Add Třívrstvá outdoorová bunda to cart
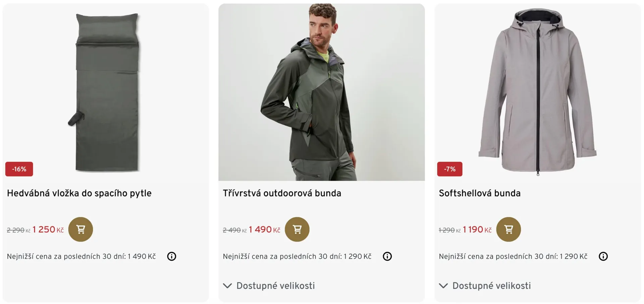Screen dimensions: 644x304 tap(297, 229)
